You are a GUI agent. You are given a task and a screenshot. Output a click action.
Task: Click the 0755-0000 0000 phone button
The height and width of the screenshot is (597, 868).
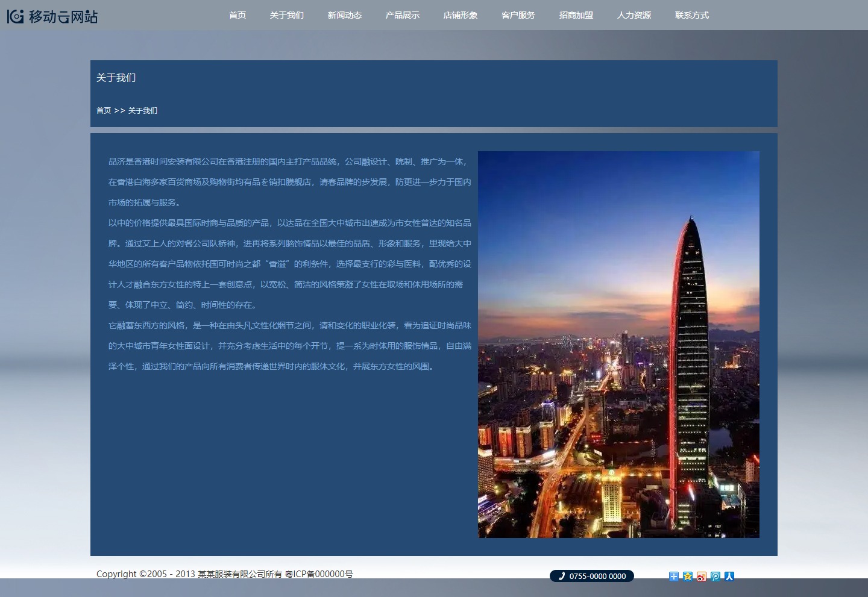[x=597, y=576]
